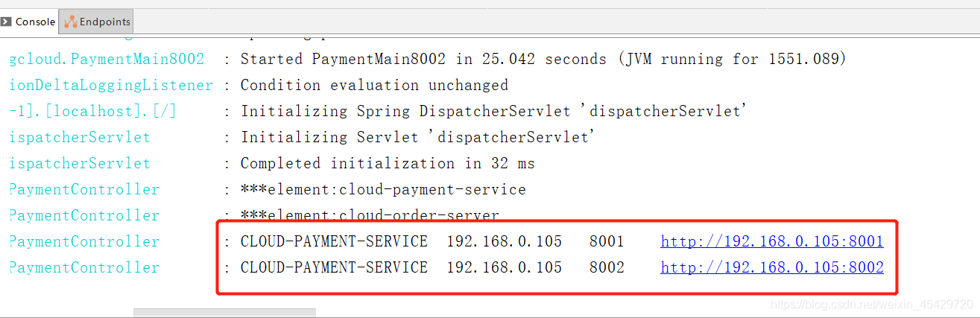Screen dimensions: 980x318
Task: Click text 'Completed initialization in 32 ms'
Action: [388, 163]
